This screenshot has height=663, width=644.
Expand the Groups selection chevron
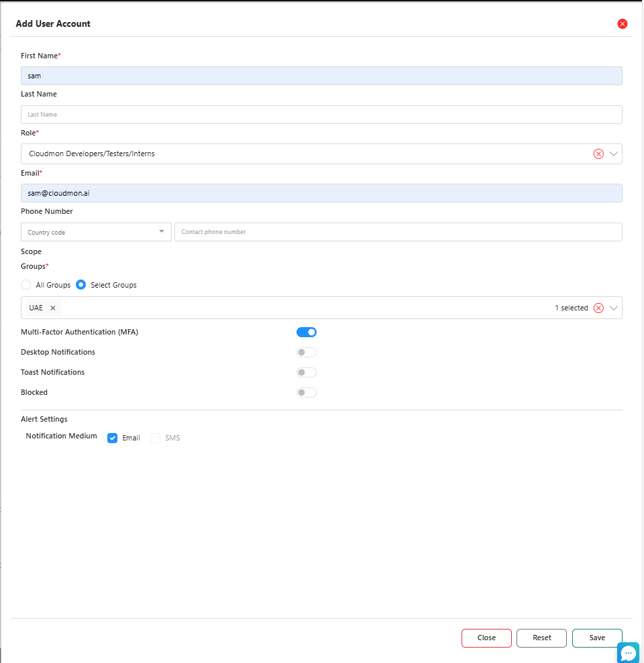tap(614, 308)
